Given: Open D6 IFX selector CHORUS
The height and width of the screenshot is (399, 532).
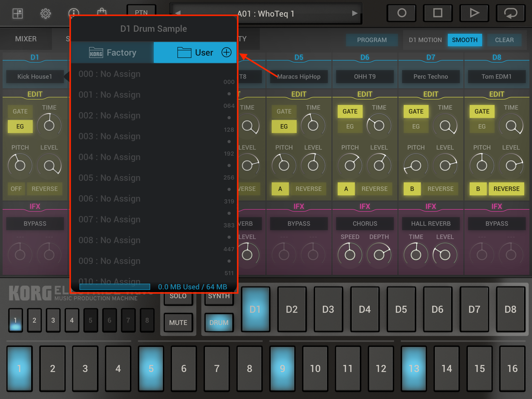Looking at the screenshot, I should [x=365, y=224].
